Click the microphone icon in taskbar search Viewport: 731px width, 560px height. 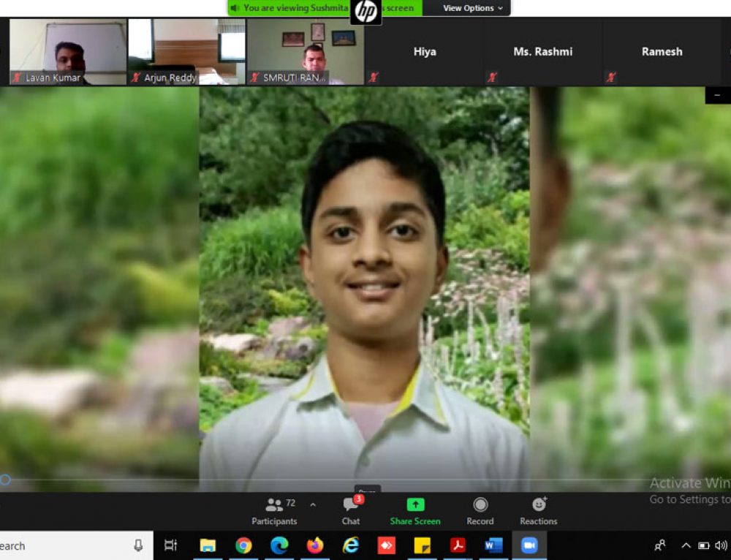[x=138, y=545]
